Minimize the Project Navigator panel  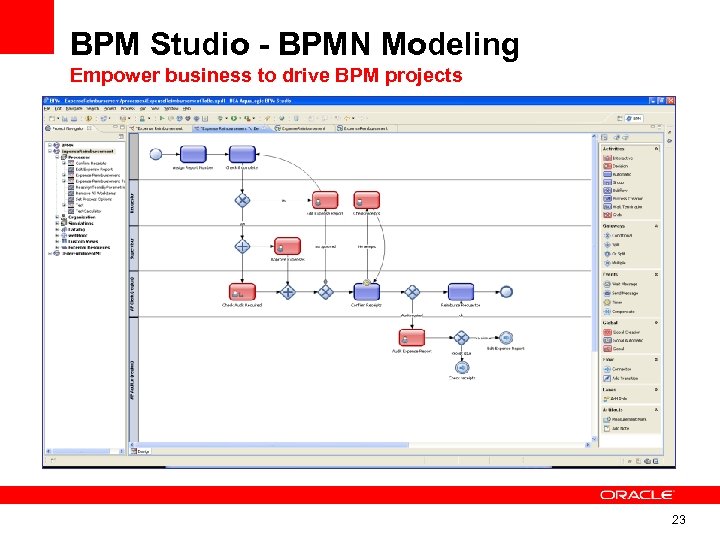[x=115, y=127]
